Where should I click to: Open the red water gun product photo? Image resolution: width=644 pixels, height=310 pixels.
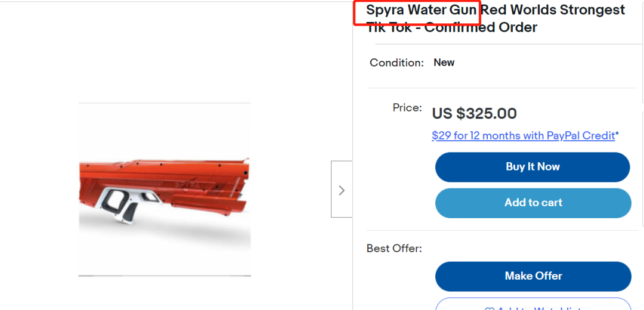[x=164, y=190]
